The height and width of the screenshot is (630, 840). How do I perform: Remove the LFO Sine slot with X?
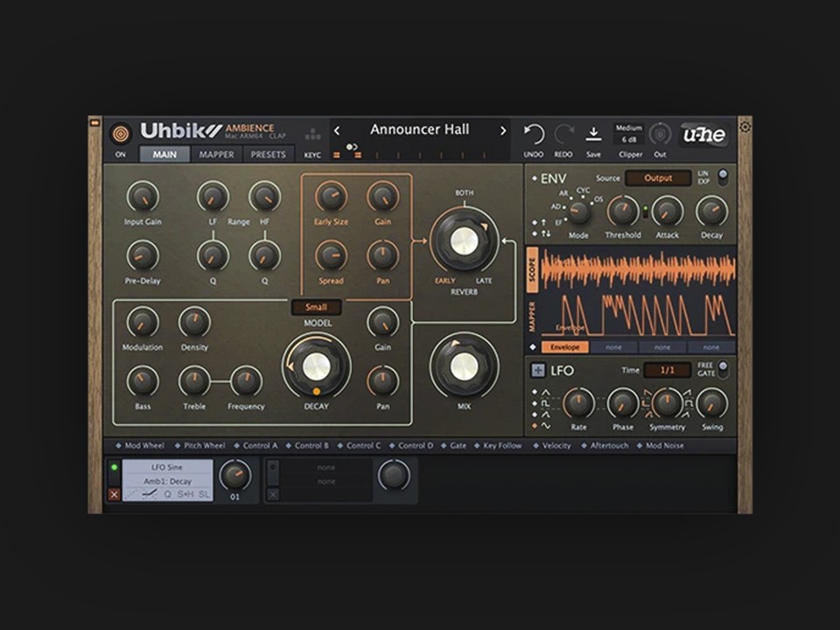[114, 494]
